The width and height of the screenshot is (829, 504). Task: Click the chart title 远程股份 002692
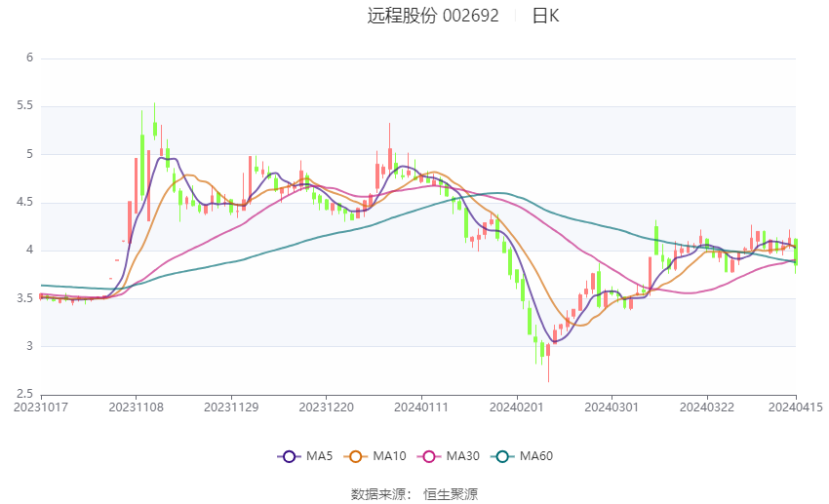[433, 16]
